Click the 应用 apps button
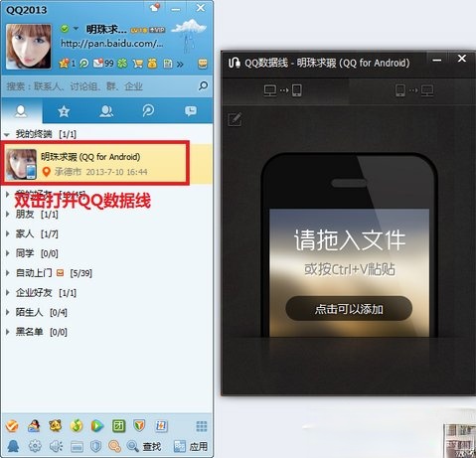476x458 pixels. pos(191,447)
